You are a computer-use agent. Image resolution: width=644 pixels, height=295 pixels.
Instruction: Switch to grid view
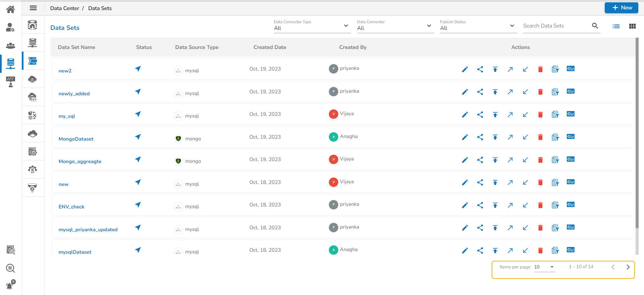click(632, 26)
